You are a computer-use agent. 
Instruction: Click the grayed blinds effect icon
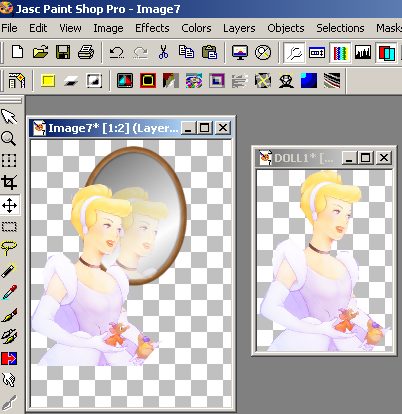(x=240, y=81)
